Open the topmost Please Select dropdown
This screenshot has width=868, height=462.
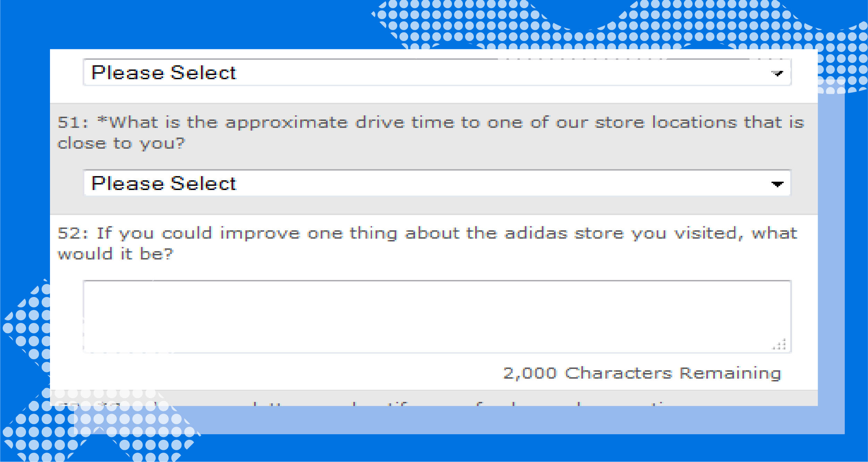click(437, 72)
